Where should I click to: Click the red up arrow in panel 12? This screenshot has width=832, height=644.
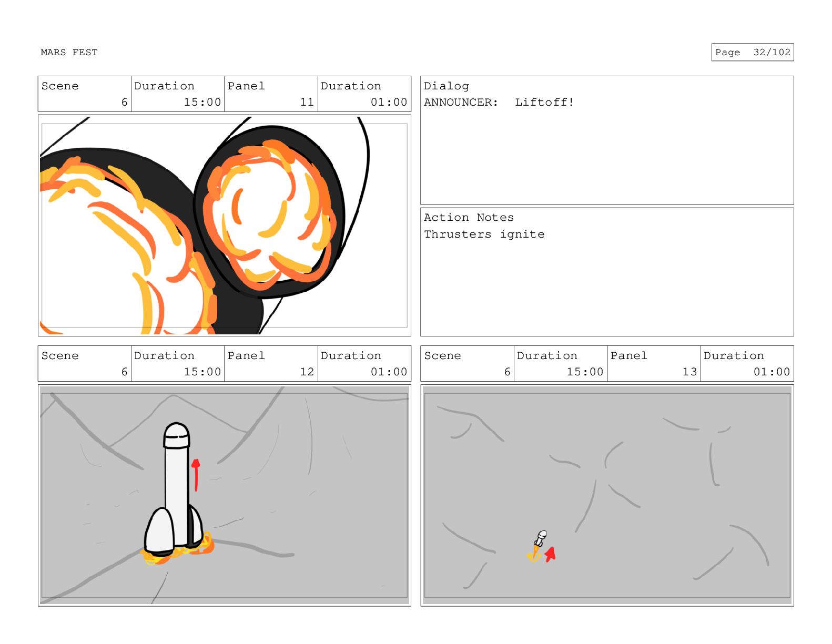click(x=196, y=475)
